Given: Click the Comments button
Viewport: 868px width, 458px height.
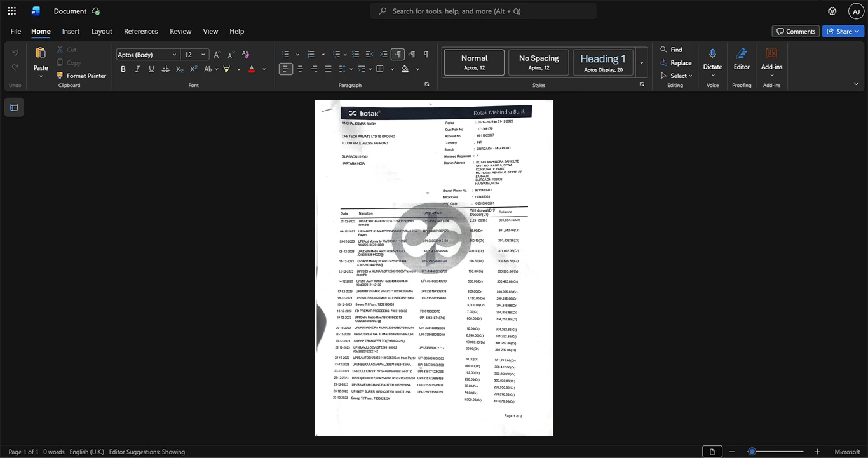Looking at the screenshot, I should pyautogui.click(x=796, y=31).
